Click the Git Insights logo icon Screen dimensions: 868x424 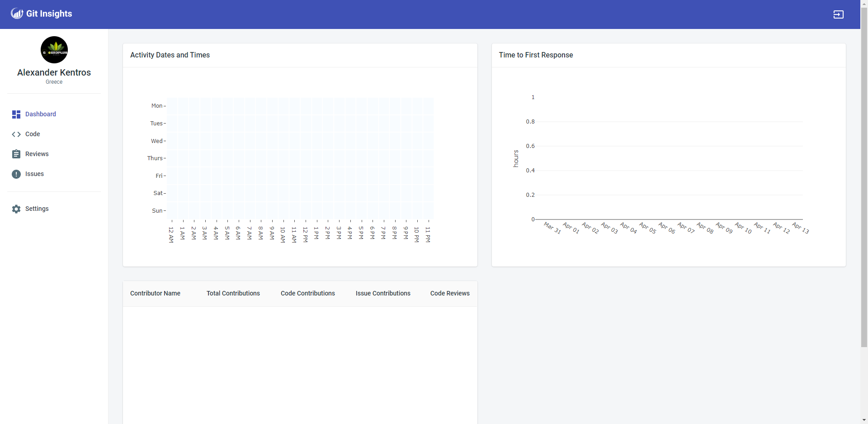point(17,14)
